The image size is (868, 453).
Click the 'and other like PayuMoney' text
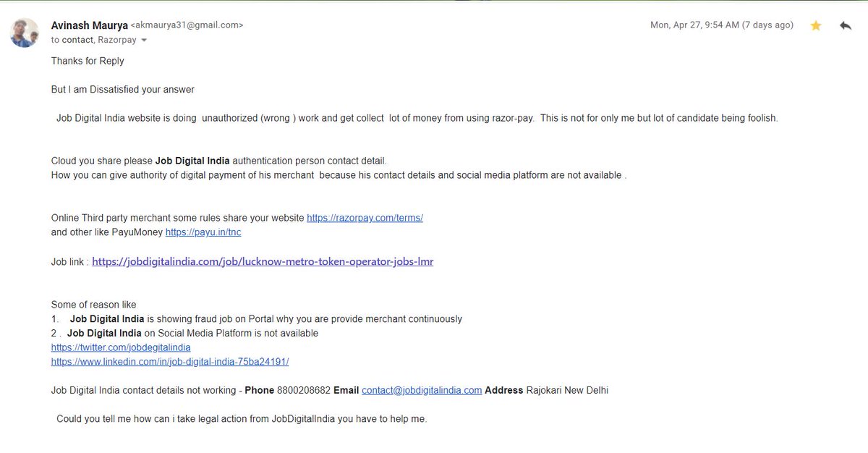[107, 232]
